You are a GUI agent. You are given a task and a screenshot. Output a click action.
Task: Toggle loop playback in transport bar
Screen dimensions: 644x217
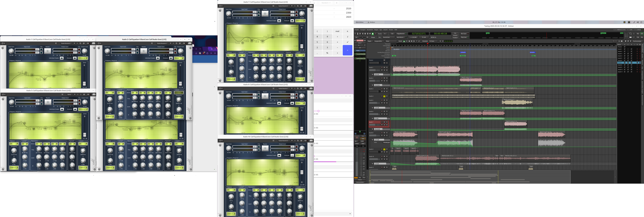[x=365, y=34]
